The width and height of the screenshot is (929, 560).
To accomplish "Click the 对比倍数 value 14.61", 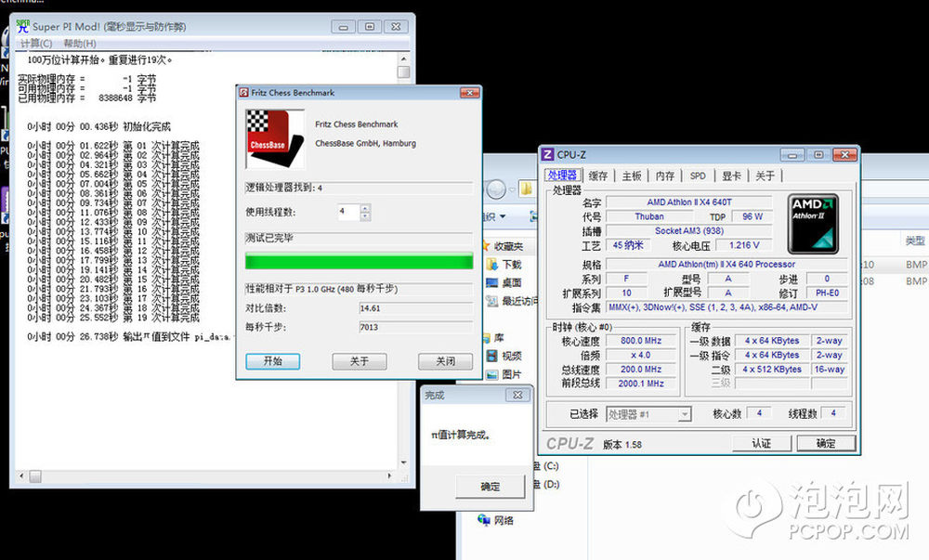I will pos(416,308).
